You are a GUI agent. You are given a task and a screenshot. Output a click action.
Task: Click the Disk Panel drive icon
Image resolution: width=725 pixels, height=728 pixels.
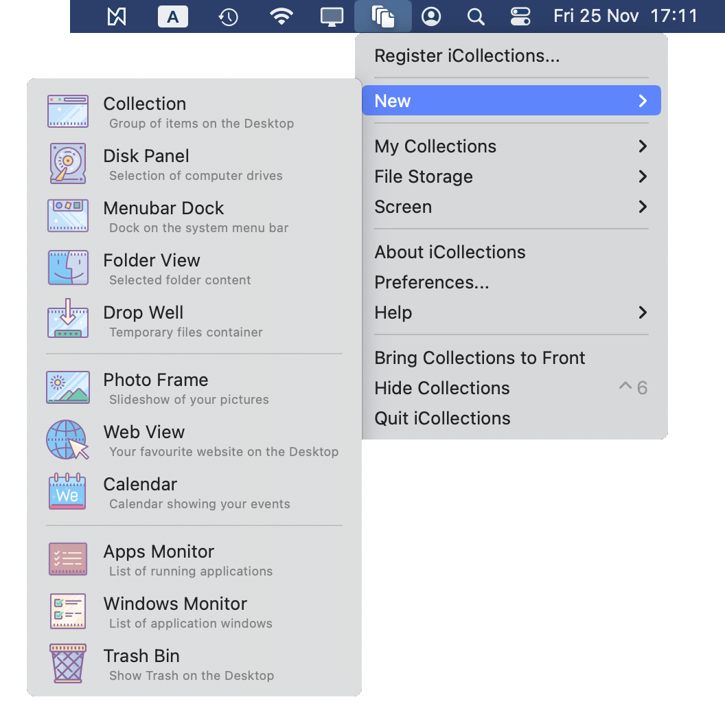68,163
